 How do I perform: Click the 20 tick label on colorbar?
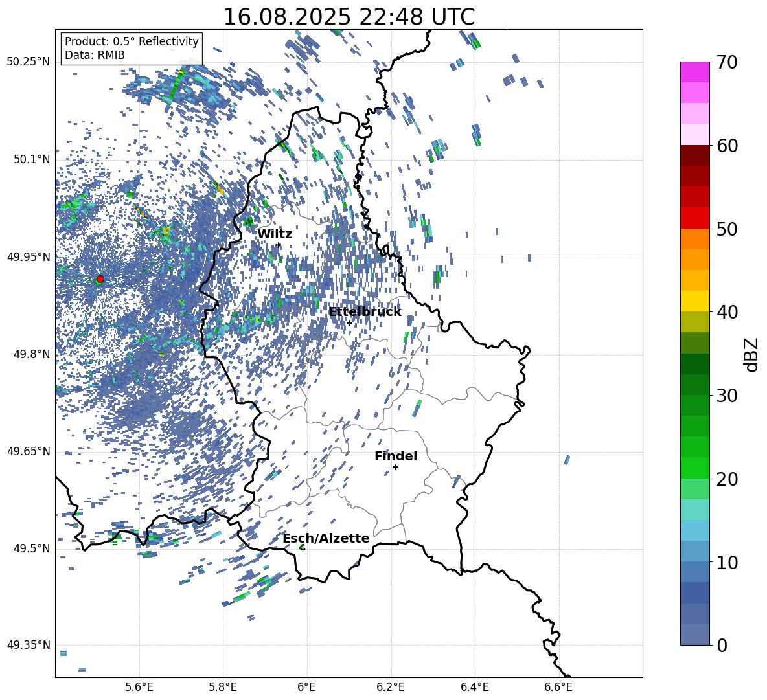point(727,479)
